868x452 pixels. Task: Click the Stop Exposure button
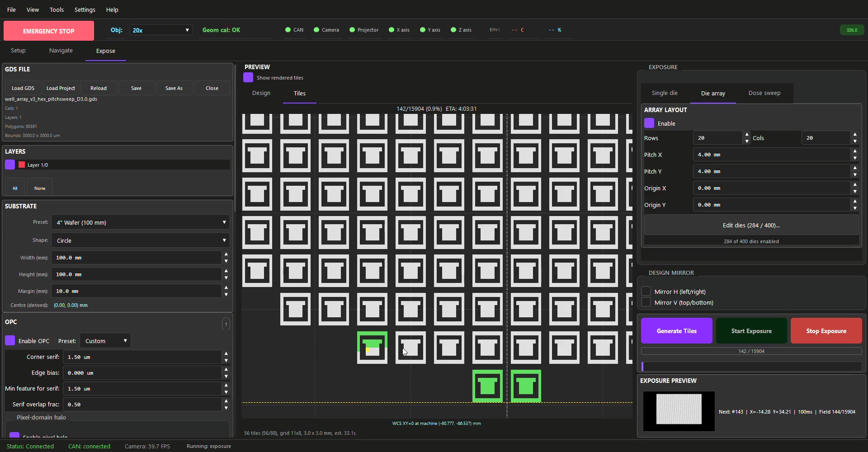click(826, 331)
